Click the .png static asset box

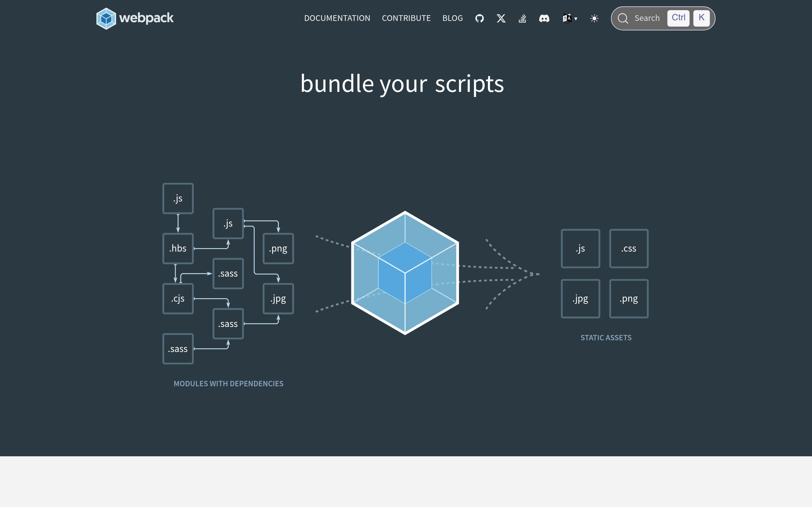(628, 298)
